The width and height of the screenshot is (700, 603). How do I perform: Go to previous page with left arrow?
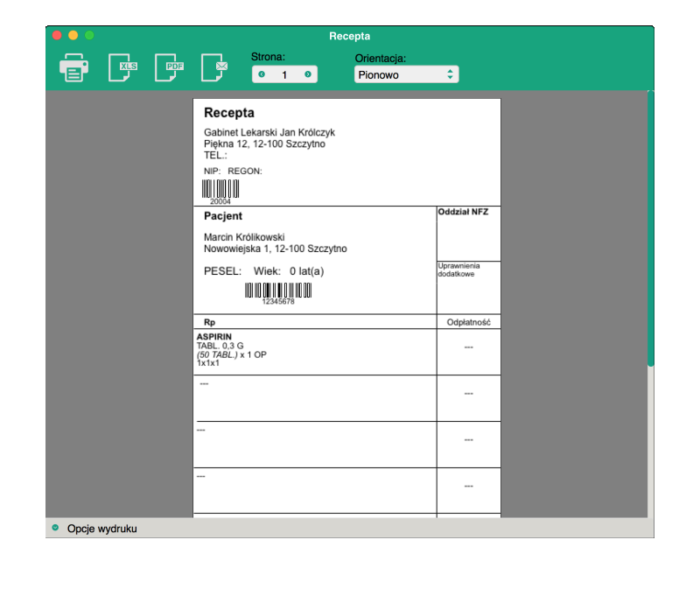point(262,74)
